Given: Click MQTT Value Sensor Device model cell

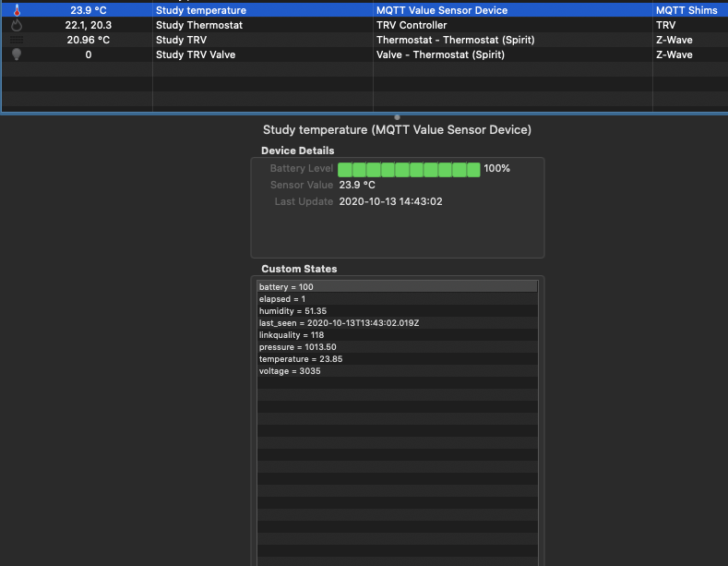Looking at the screenshot, I should tap(442, 10).
